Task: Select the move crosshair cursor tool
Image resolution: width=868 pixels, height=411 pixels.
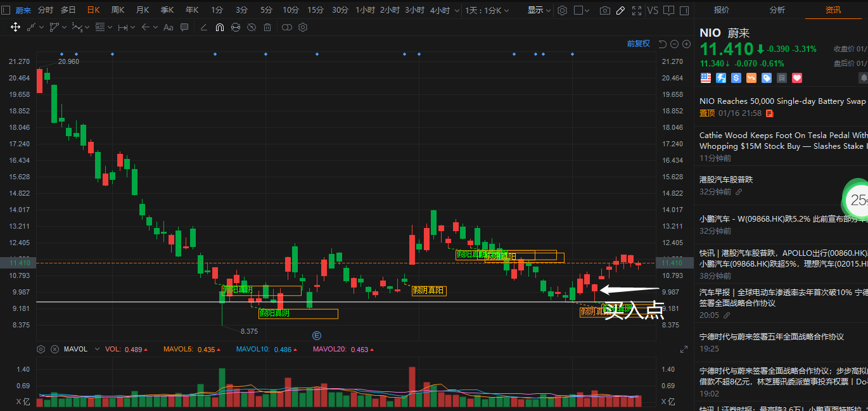Action: point(15,27)
